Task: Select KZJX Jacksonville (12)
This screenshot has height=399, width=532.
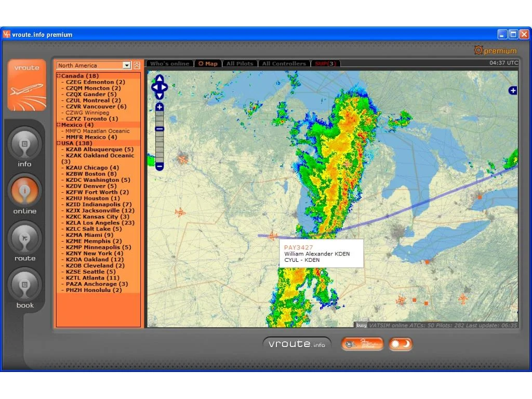Action: pos(100,210)
